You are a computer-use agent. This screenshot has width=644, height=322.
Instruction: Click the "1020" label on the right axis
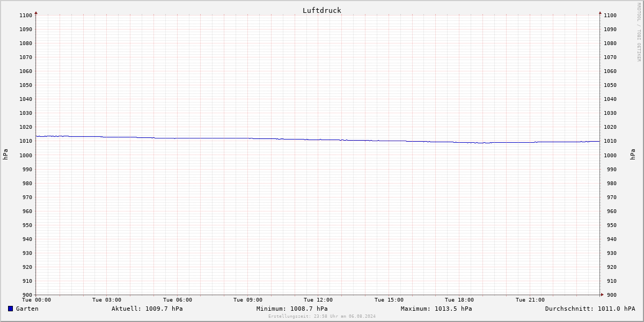(610, 127)
